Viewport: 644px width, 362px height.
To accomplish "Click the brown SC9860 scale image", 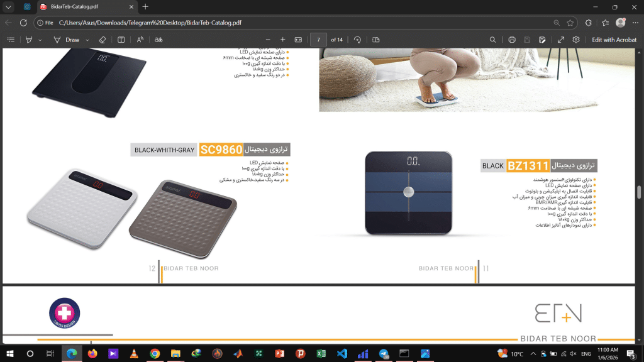I will point(183,219).
